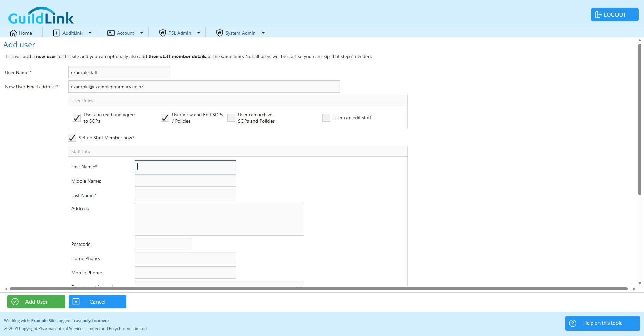Click the Last Name input field

click(x=185, y=195)
